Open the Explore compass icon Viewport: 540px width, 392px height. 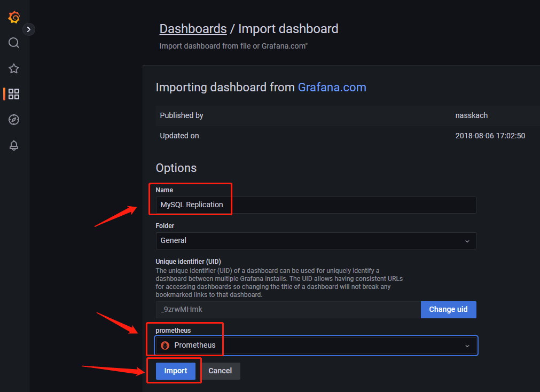14,120
